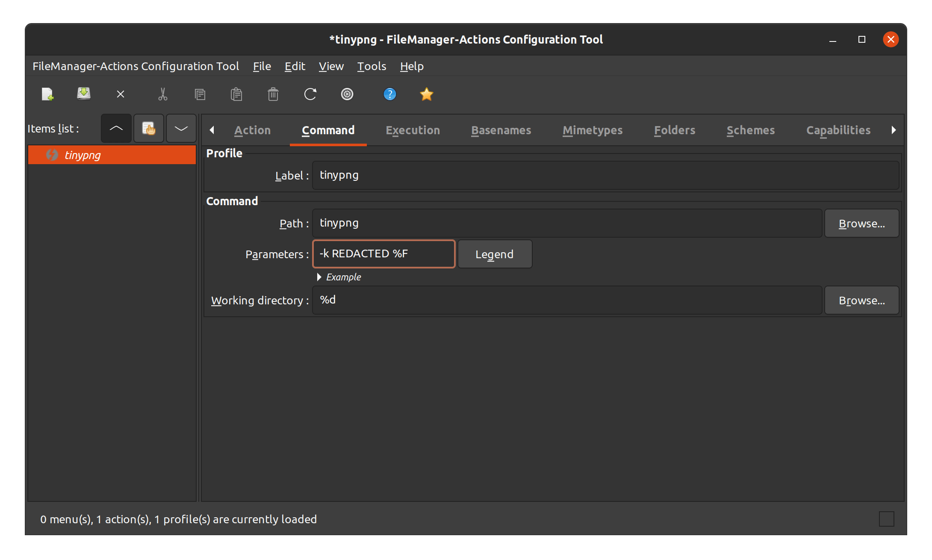Open the Tools menu
Viewport: 932px width, 560px height.
371,66
